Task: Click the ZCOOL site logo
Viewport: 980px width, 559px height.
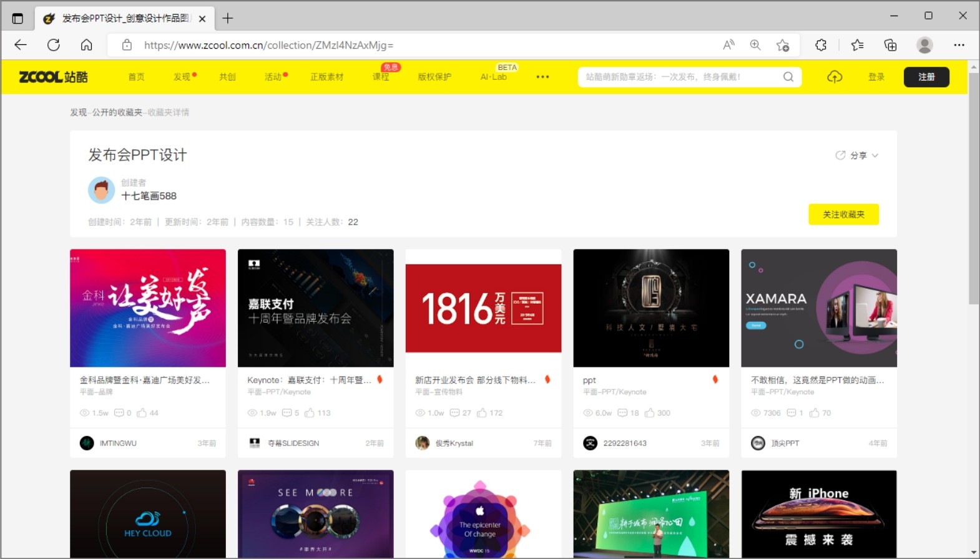Action: 53,77
